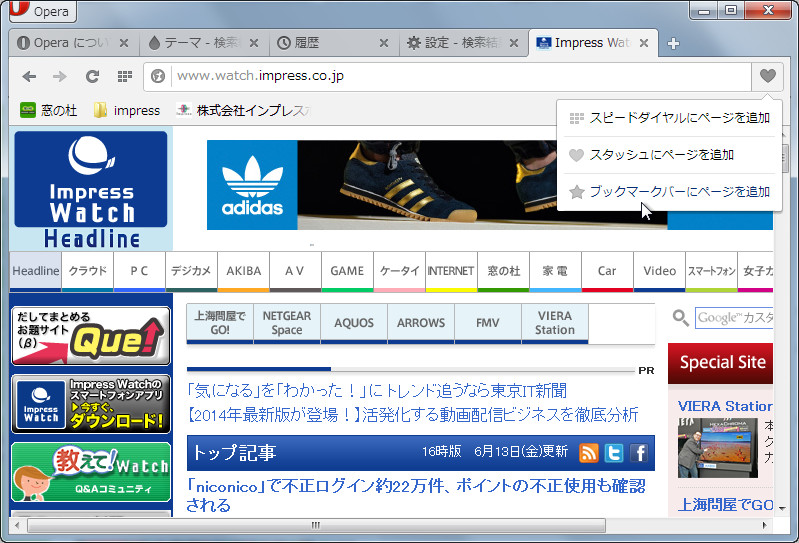Click the heart icon in address bar
The height and width of the screenshot is (543, 799).
click(767, 76)
